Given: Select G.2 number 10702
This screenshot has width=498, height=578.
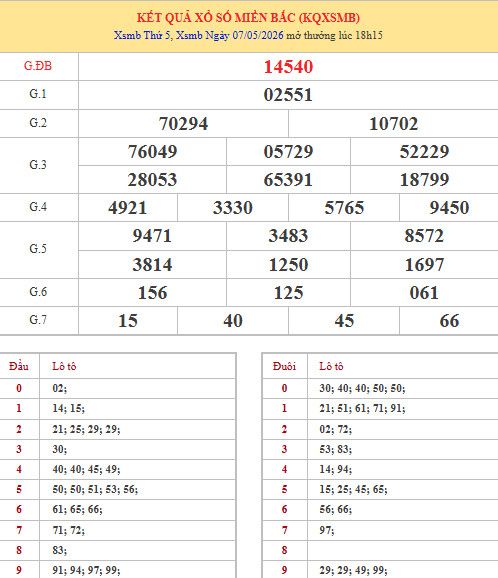Looking at the screenshot, I should 393,123.
